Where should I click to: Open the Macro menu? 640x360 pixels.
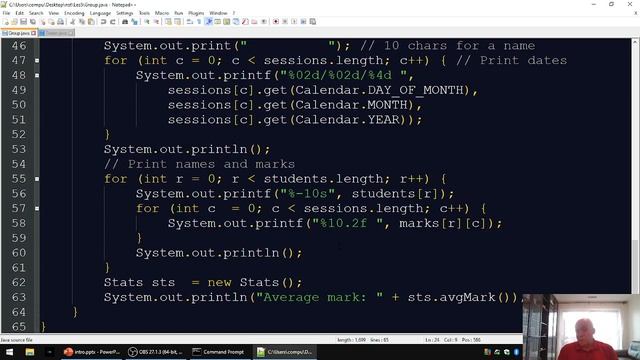point(162,13)
